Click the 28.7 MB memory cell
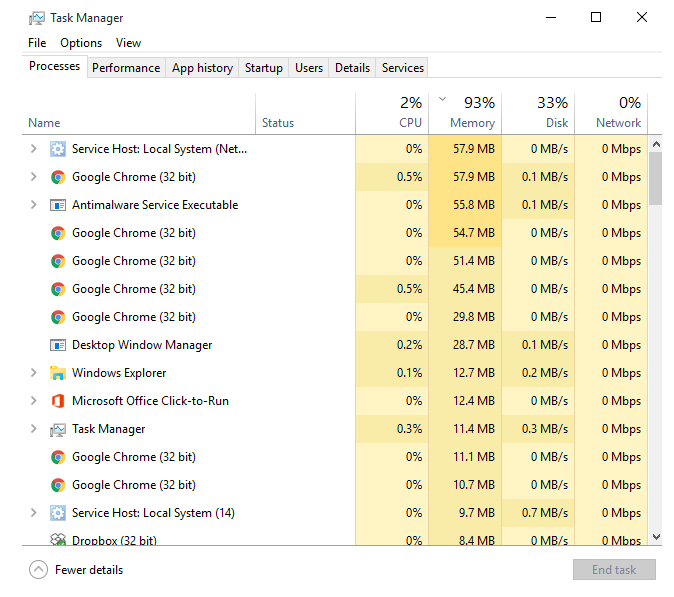 click(x=465, y=345)
